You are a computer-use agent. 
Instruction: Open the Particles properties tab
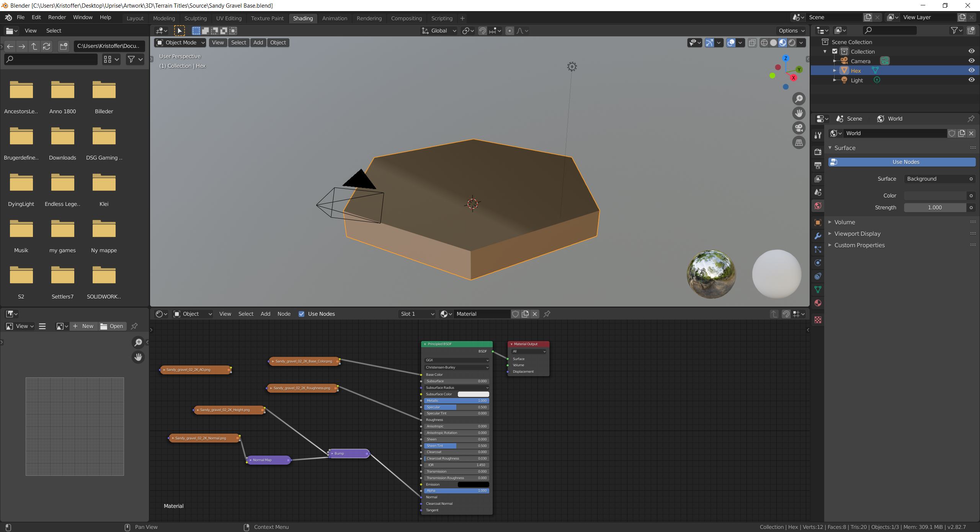[x=818, y=250]
